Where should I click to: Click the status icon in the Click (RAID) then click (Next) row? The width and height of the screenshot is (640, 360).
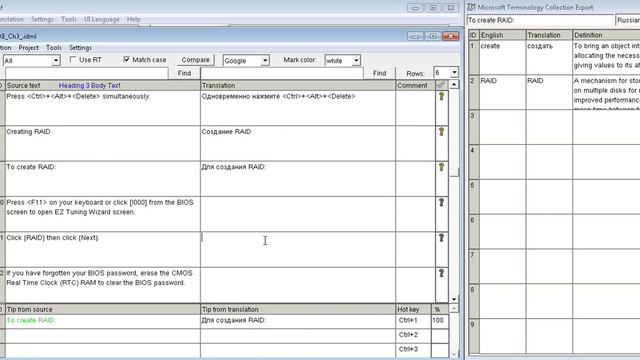[x=441, y=238]
